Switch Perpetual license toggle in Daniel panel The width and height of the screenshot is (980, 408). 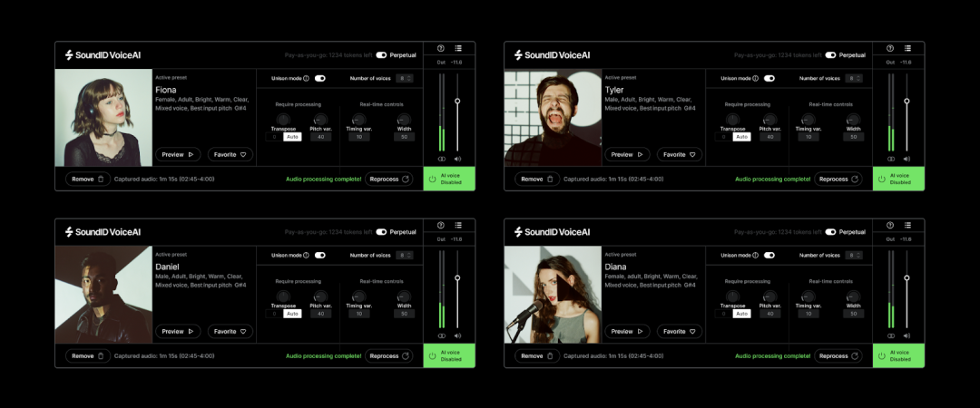tap(381, 232)
